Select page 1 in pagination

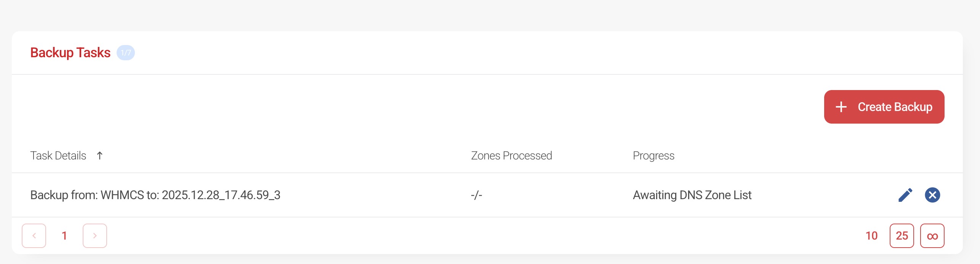pos(64,236)
